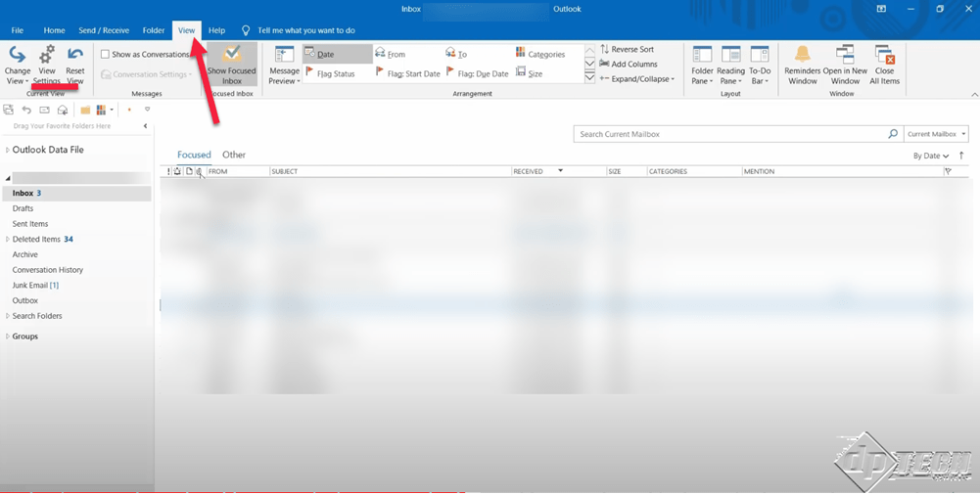Click Reverse Sort
Viewport: 980px width, 494px height.
click(x=627, y=49)
